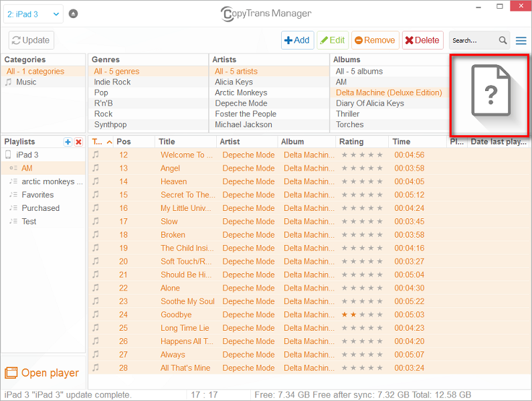Viewport: 532px width, 401px height.
Task: Click the eject device icon
Action: (x=73, y=13)
